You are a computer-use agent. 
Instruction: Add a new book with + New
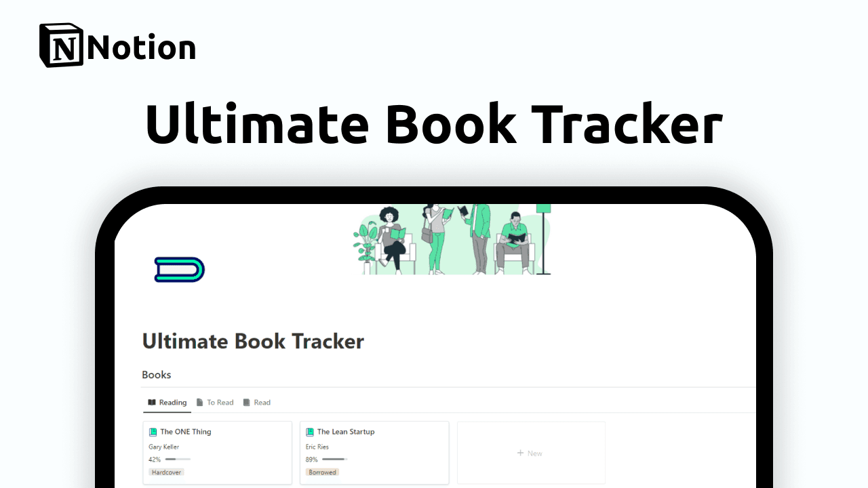[x=531, y=453]
